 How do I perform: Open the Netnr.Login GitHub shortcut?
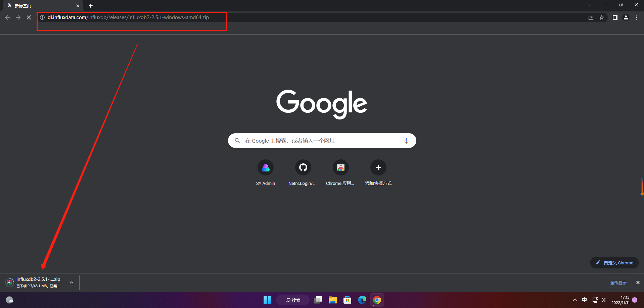tap(303, 173)
